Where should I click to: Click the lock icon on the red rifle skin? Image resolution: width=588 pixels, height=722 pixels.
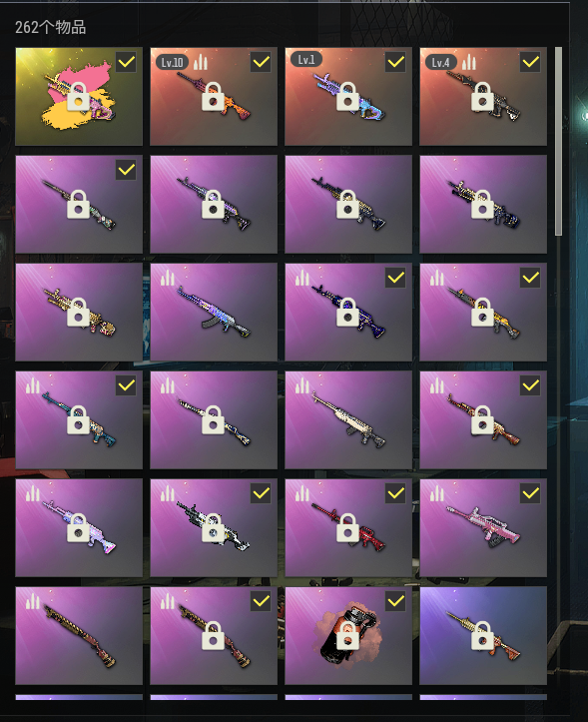pos(347,527)
